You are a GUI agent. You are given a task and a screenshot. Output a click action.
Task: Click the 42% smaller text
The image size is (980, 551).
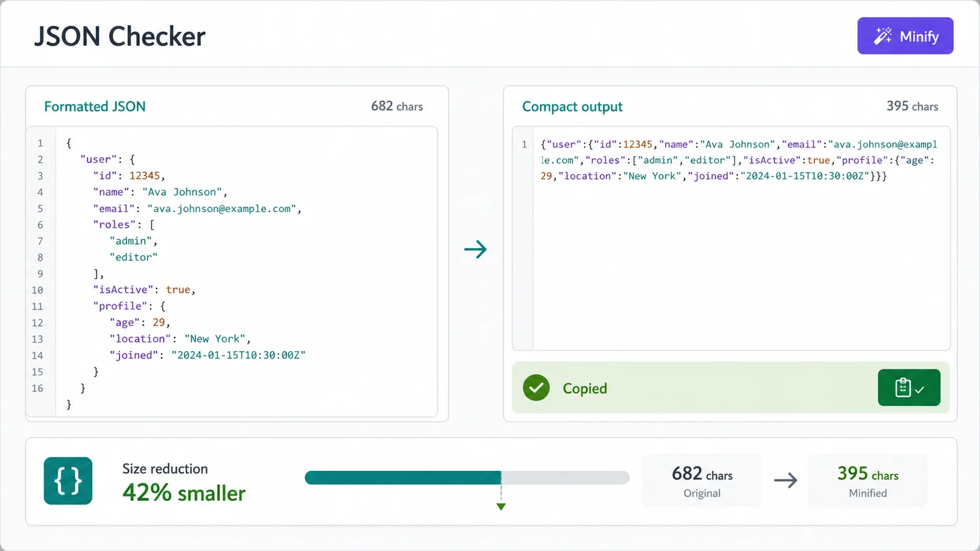(184, 493)
